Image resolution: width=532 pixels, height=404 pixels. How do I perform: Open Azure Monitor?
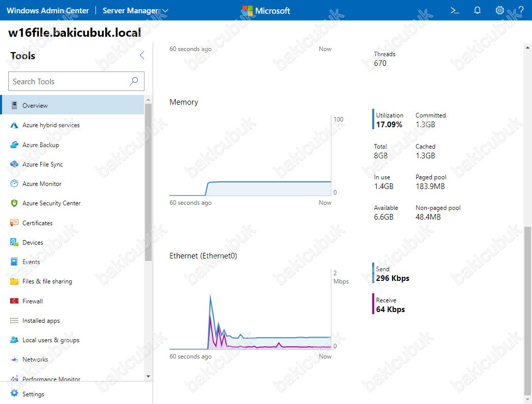72,184
